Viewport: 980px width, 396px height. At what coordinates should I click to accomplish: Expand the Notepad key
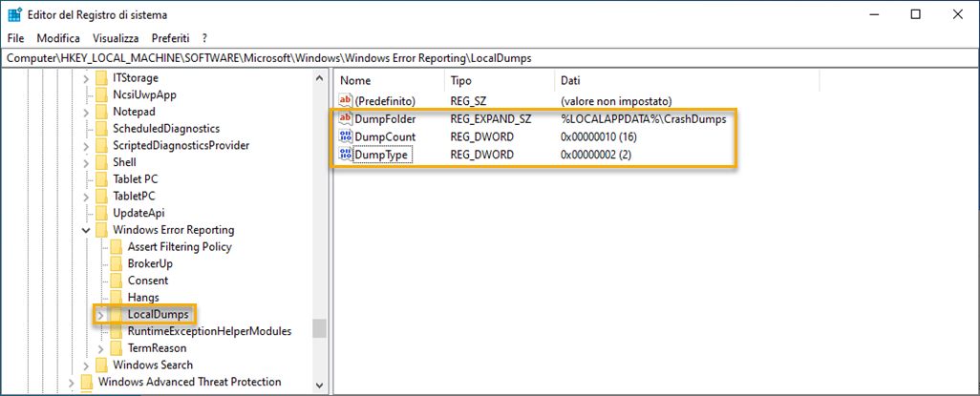coord(86,113)
